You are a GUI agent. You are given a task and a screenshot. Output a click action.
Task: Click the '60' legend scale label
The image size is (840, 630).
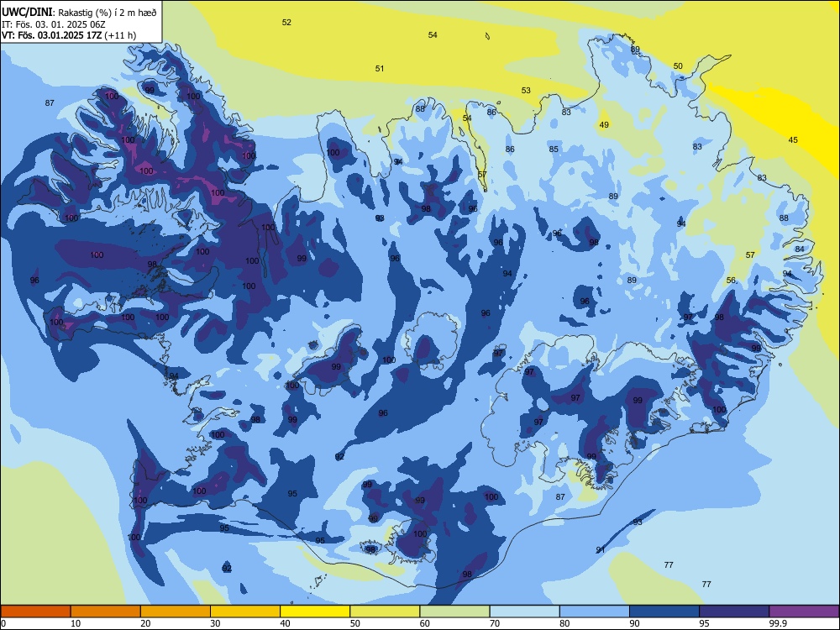(x=425, y=623)
